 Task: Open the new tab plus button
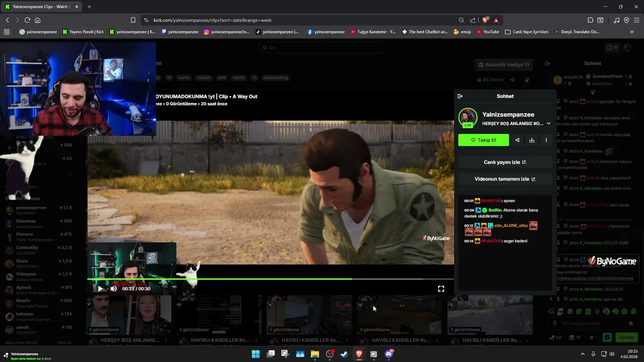click(89, 7)
